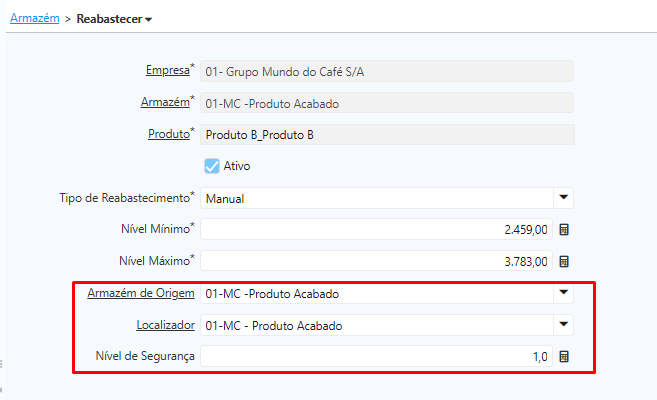The height and width of the screenshot is (400, 657).
Task: Click into the Nível Máximo input
Action: (x=376, y=262)
